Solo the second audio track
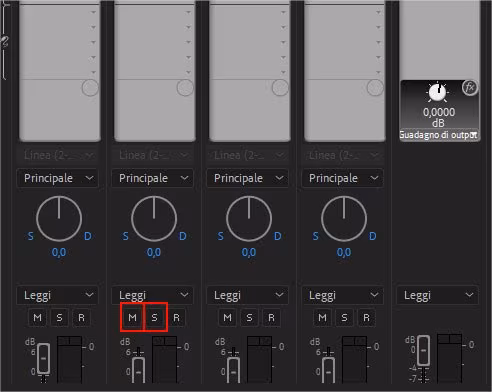The image size is (492, 392). (154, 317)
